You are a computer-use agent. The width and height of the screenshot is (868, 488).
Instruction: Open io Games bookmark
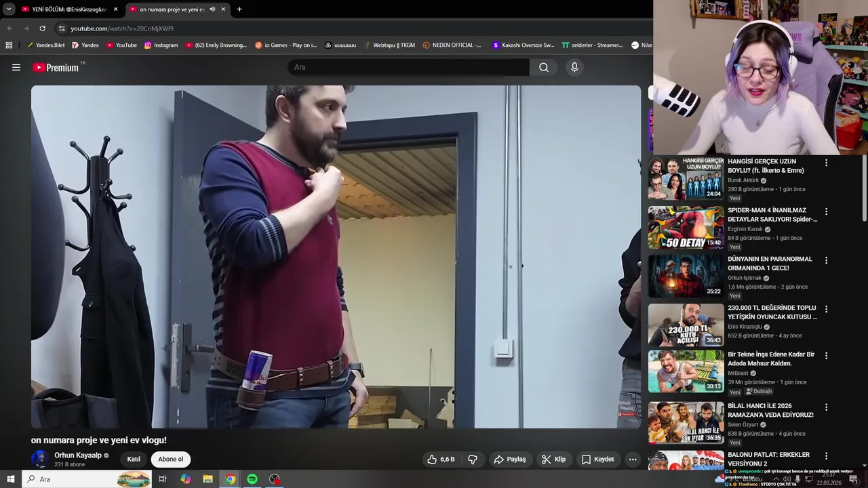click(285, 45)
